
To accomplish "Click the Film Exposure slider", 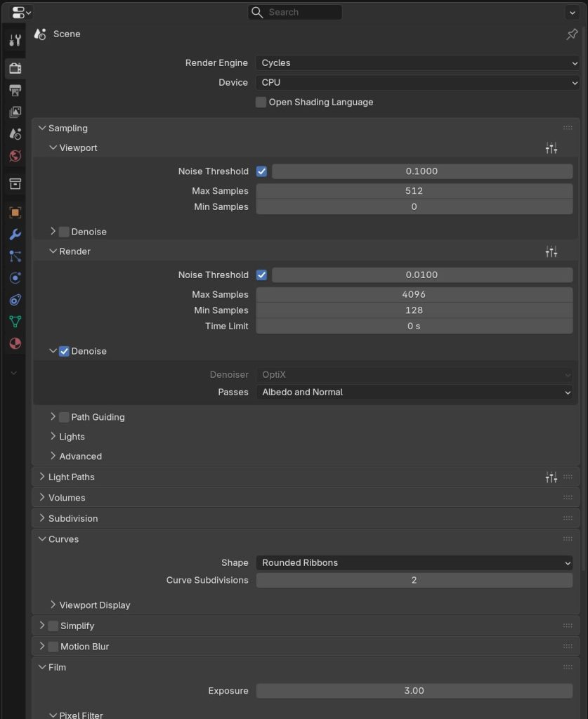I will click(x=414, y=691).
